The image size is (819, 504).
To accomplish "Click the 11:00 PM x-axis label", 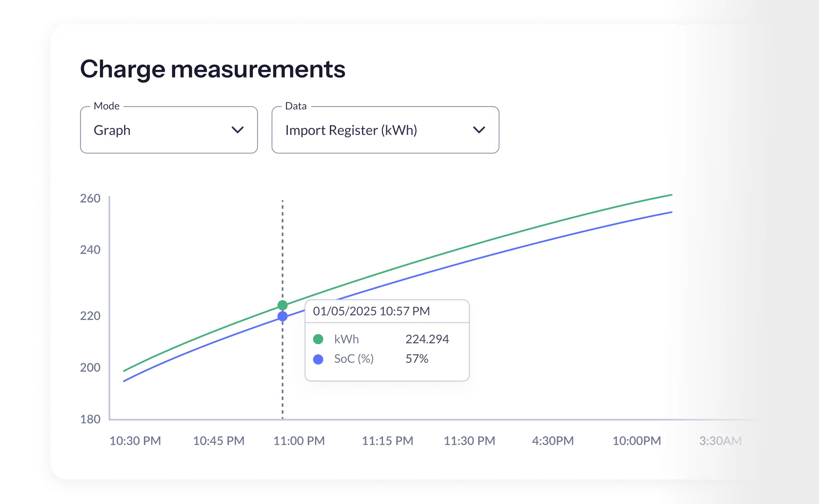I will pos(299,441).
